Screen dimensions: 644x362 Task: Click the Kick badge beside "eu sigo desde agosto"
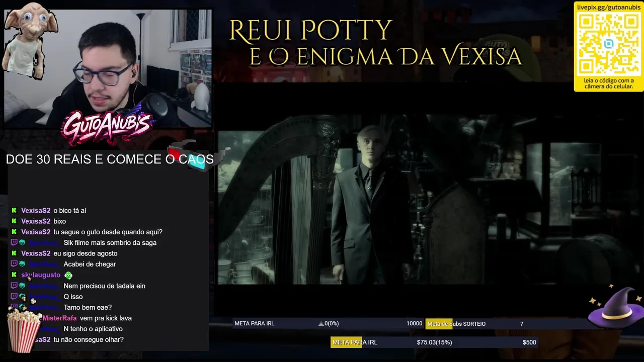click(14, 253)
